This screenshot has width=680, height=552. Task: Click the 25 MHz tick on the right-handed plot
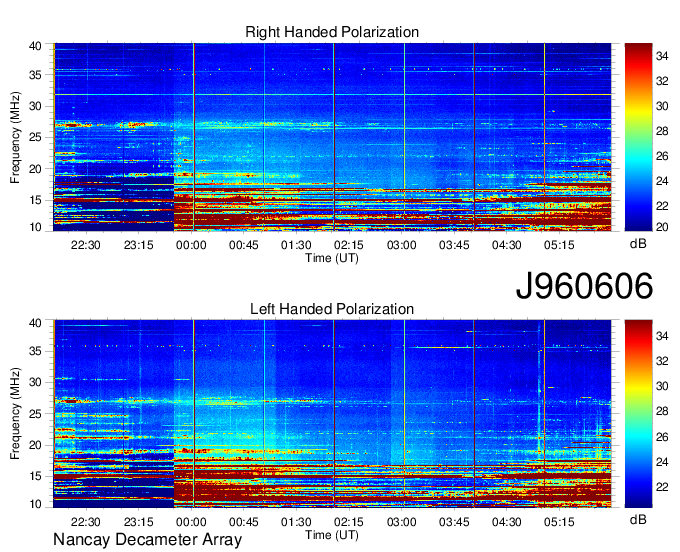[x=35, y=137]
